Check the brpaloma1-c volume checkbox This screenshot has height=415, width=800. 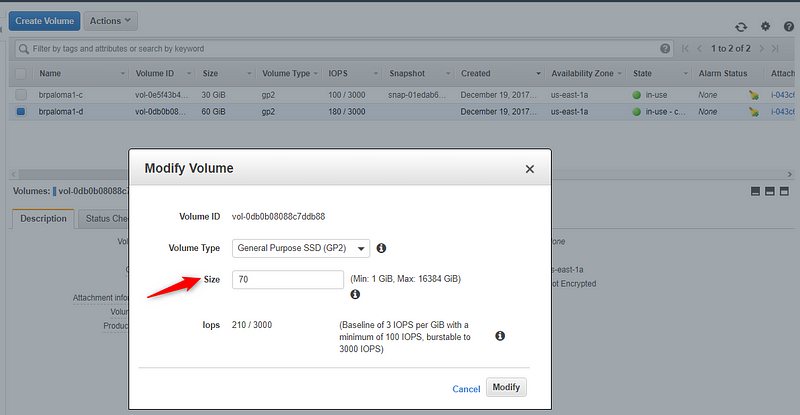[21, 95]
